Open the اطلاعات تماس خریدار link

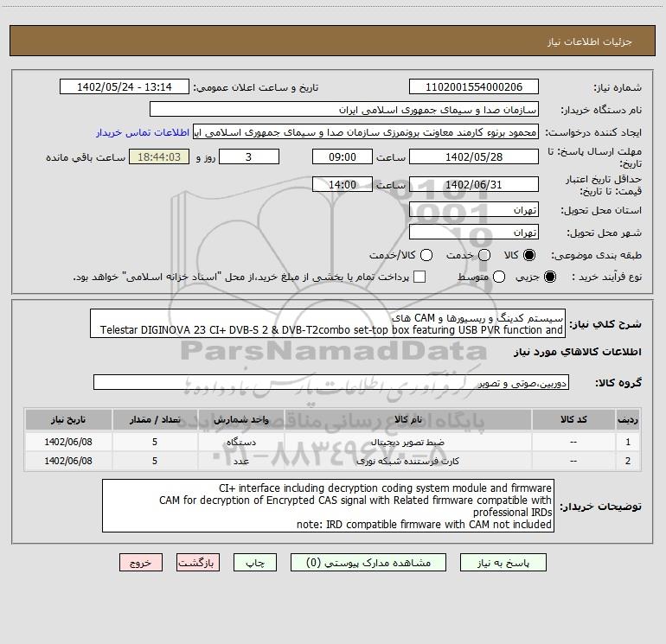(143, 132)
